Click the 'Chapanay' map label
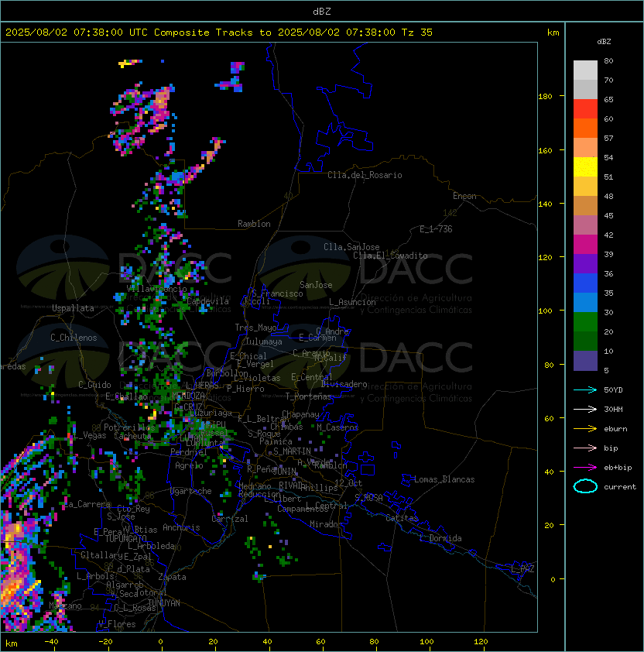This screenshot has width=644, height=652. tap(300, 414)
